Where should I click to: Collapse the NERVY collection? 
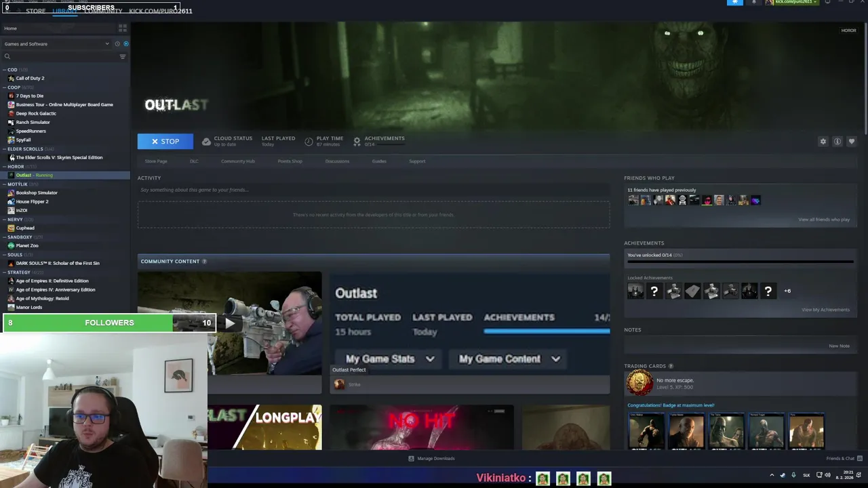pos(5,220)
